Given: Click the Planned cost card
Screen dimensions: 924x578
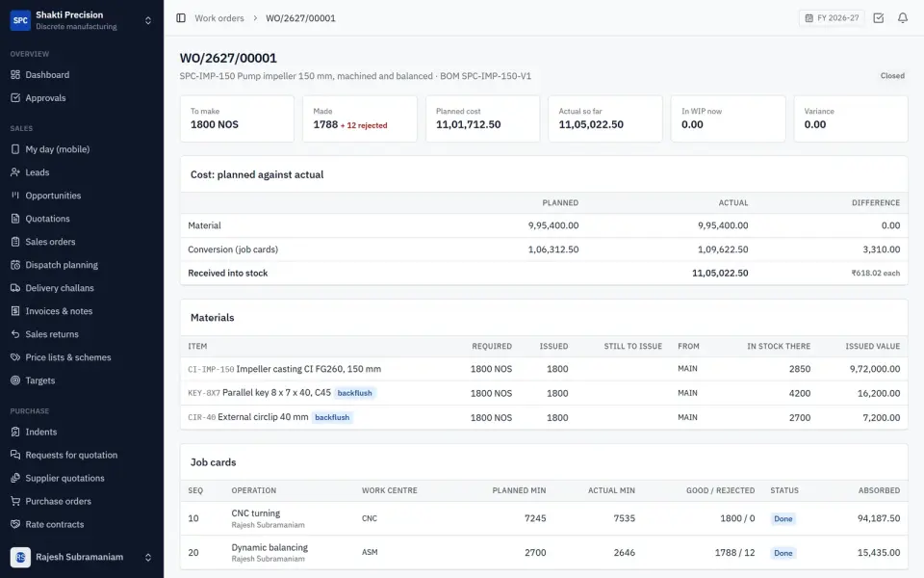Looking at the screenshot, I should (x=482, y=118).
